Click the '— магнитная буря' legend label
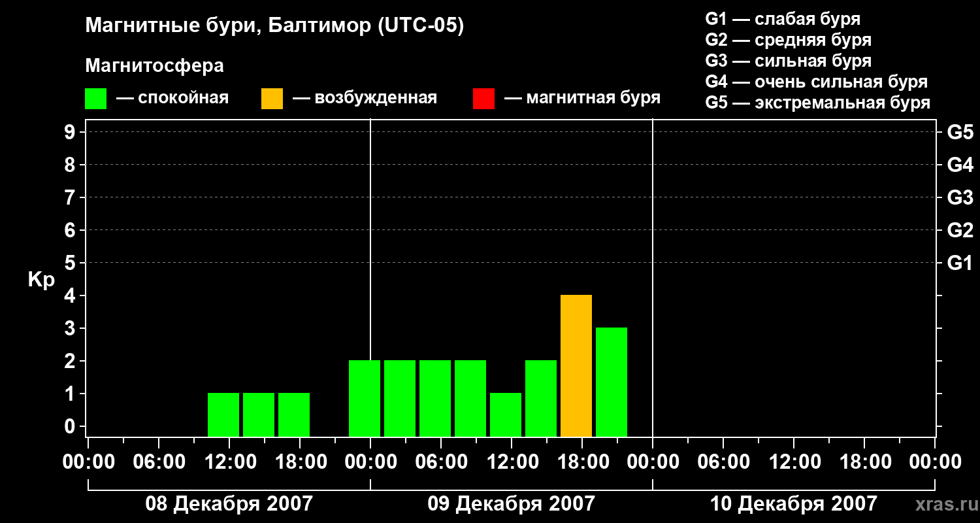 click(x=582, y=99)
